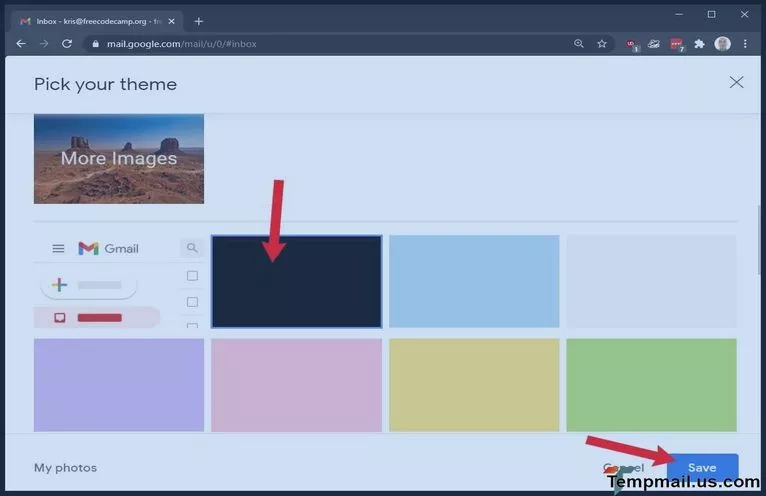The width and height of the screenshot is (766, 496).
Task: Close the Pick your theme dialog
Action: [x=736, y=83]
